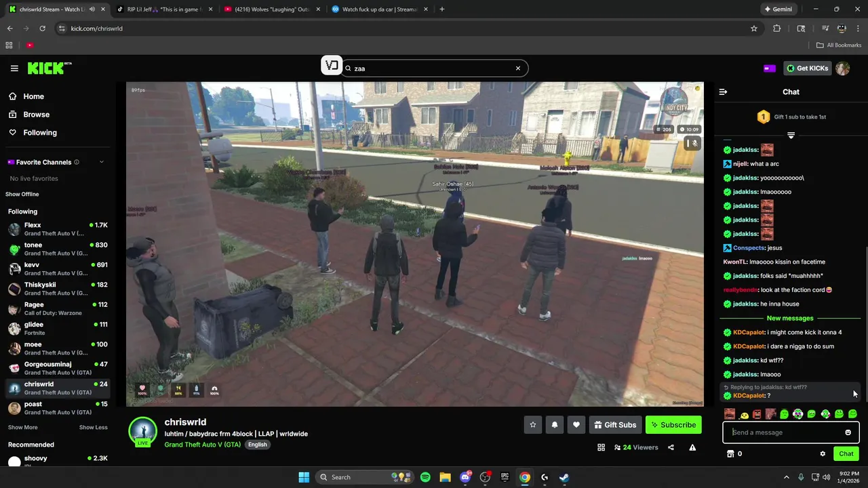This screenshot has height=488, width=868.
Task: Switch to Watch fuck up da car tab
Action: [380, 9]
